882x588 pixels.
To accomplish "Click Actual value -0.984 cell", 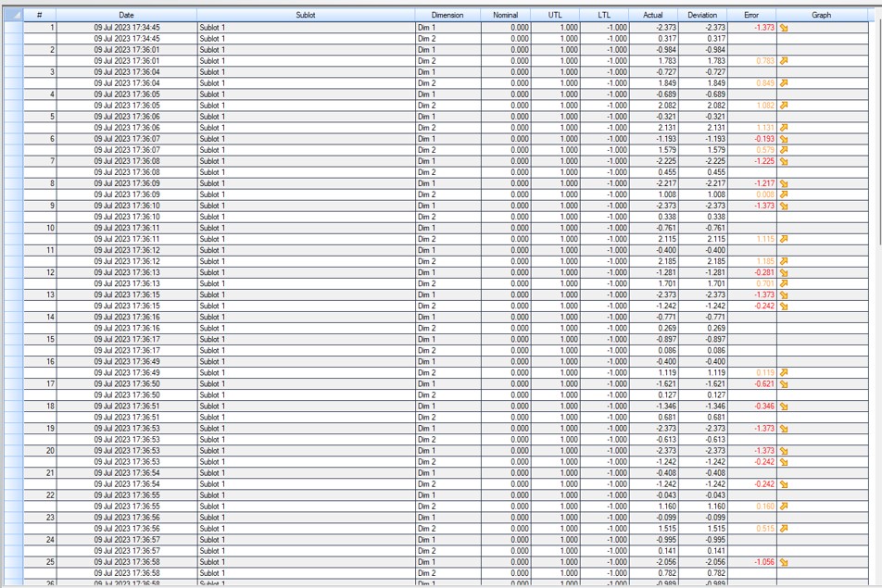I will pyautogui.click(x=654, y=50).
